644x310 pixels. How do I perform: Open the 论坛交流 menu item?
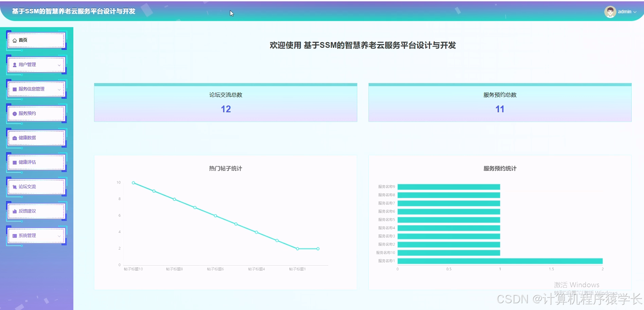(36, 187)
